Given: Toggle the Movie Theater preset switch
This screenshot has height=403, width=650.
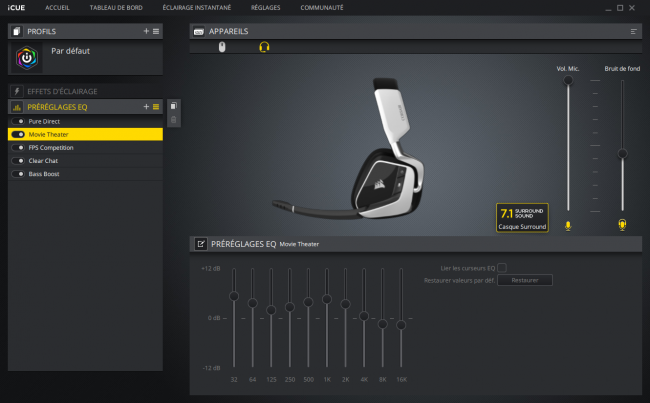Looking at the screenshot, I should (18, 134).
